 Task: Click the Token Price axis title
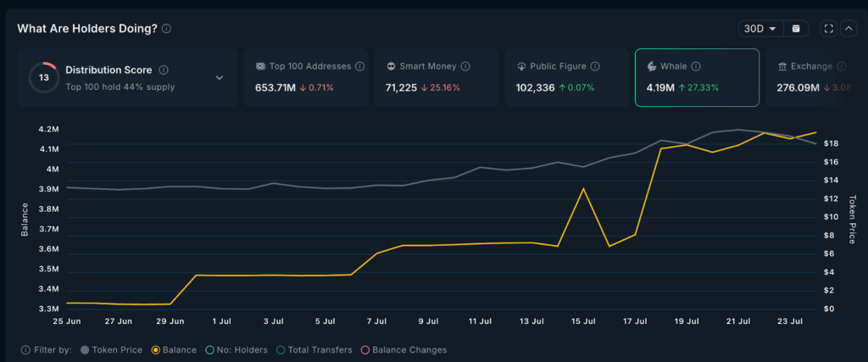852,220
